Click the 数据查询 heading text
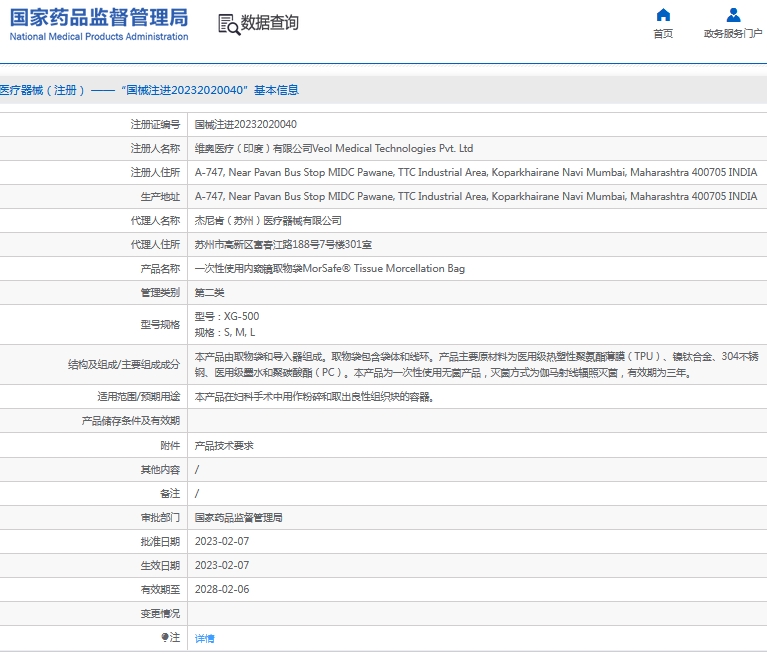767x656 pixels. click(270, 23)
